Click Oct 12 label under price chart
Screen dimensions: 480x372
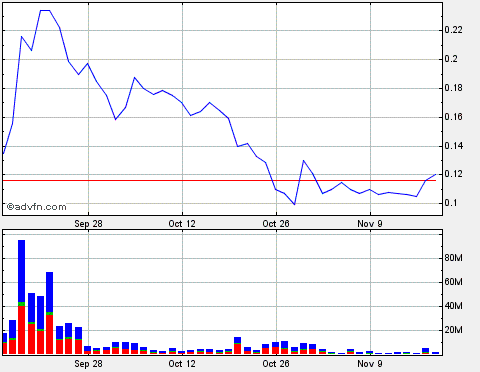[182, 224]
